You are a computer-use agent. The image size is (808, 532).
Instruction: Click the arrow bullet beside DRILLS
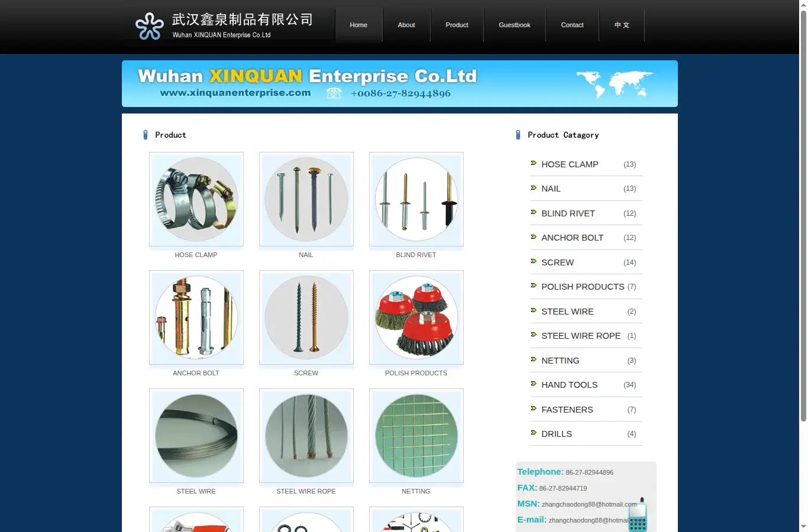534,433
